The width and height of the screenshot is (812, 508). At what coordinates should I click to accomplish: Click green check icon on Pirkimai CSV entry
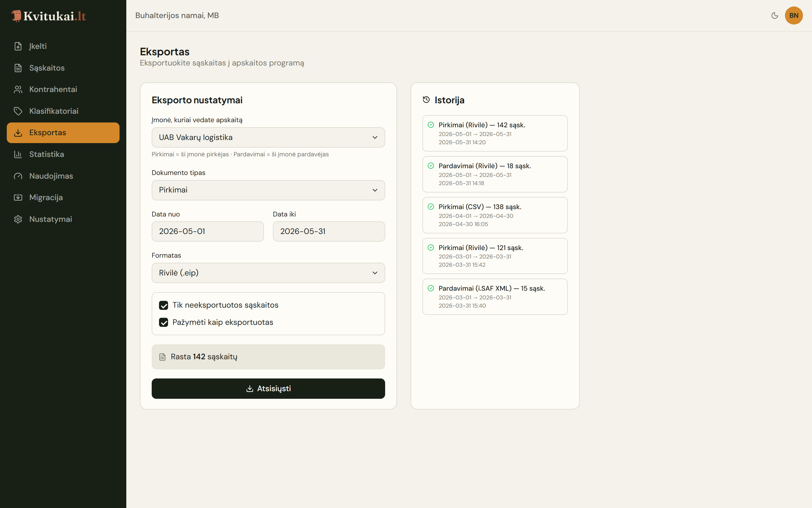point(431,207)
